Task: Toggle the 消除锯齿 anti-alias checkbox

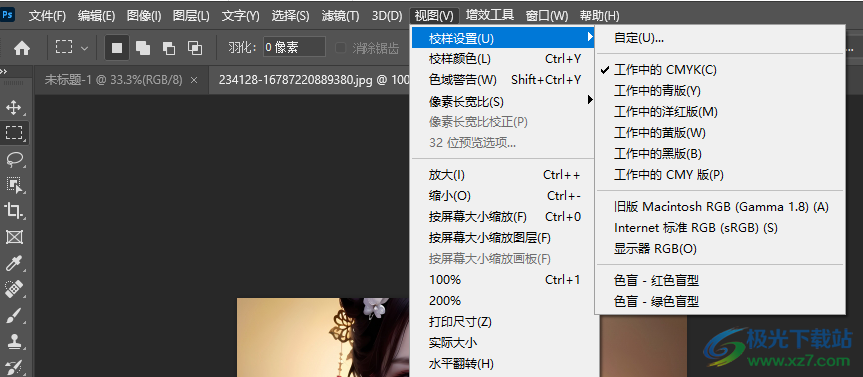Action: tap(341, 48)
